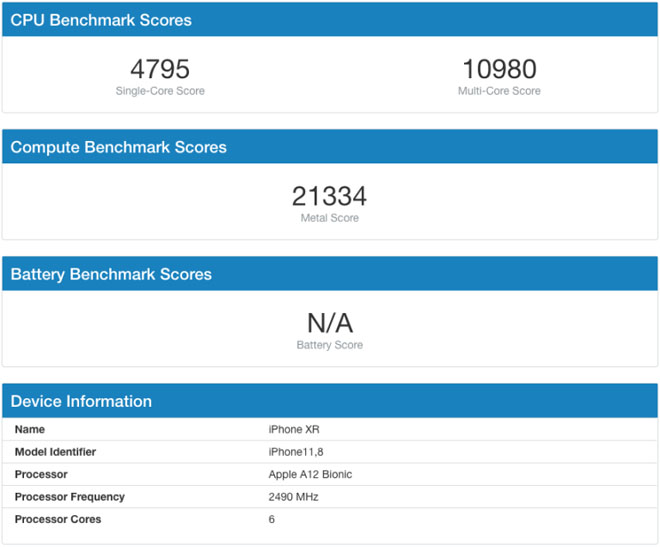Click the CPU Benchmark Scores header
Screen dimensions: 660x547
point(101,20)
